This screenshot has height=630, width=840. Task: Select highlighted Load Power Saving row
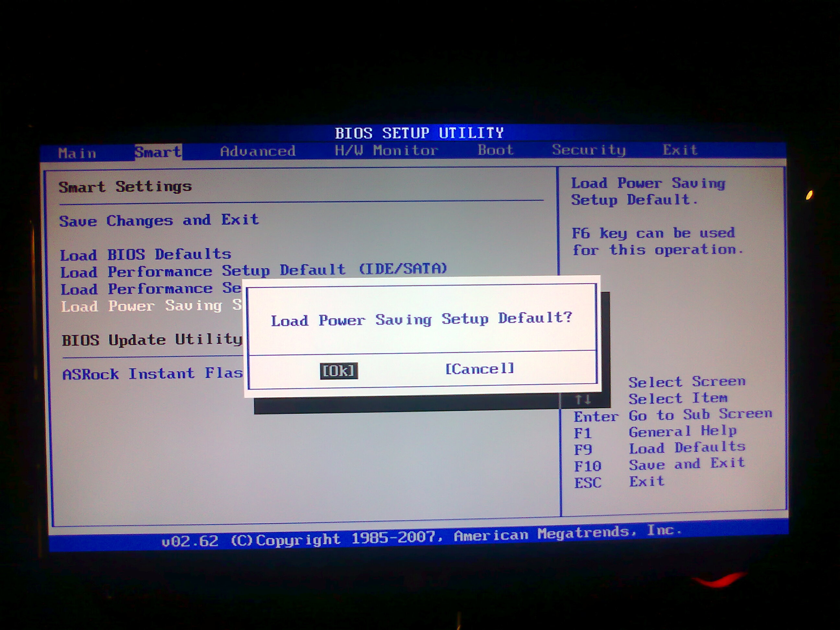point(151,306)
